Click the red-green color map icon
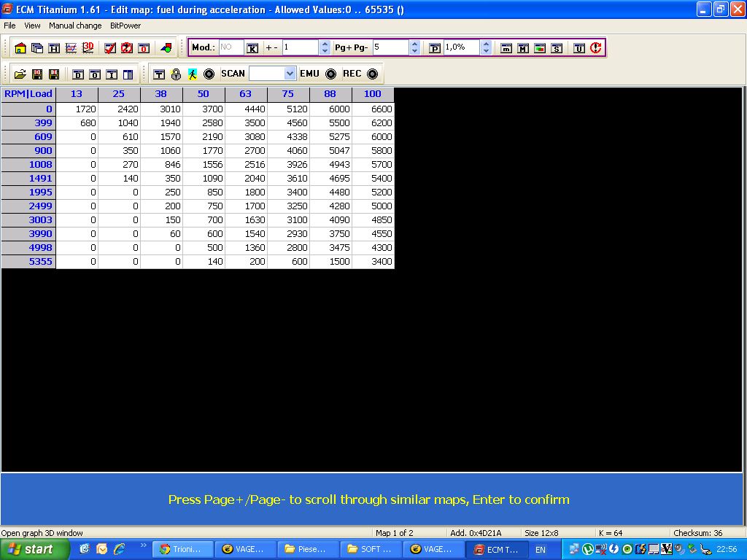This screenshot has height=560, width=747. (166, 48)
